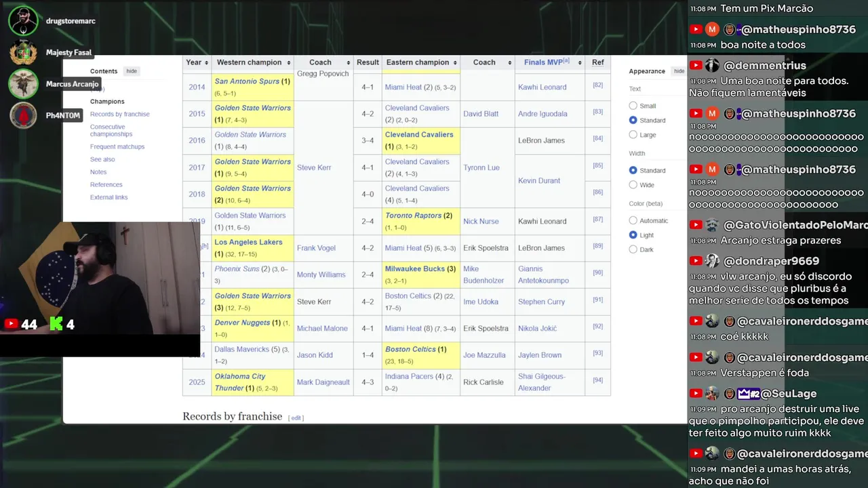Click YouTube icon beside @SeuLage message
868x488 pixels.
696,394
